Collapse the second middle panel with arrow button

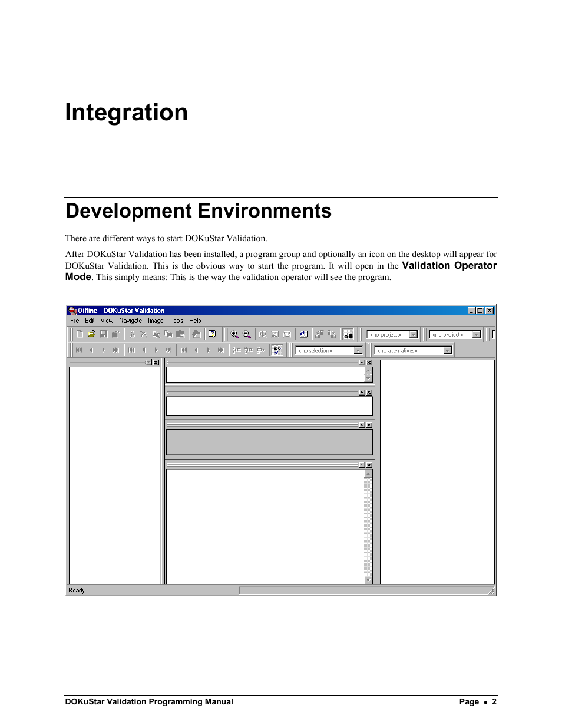362,393
